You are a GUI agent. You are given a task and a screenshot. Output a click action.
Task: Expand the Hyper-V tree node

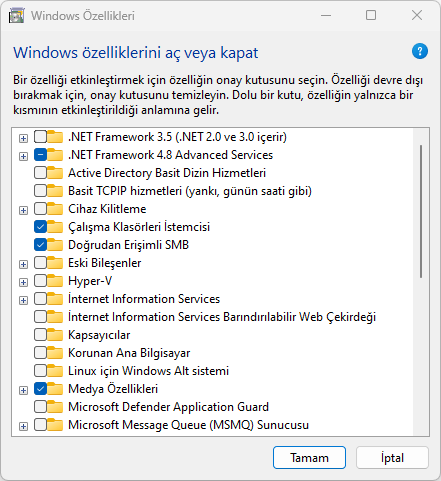click(23, 282)
